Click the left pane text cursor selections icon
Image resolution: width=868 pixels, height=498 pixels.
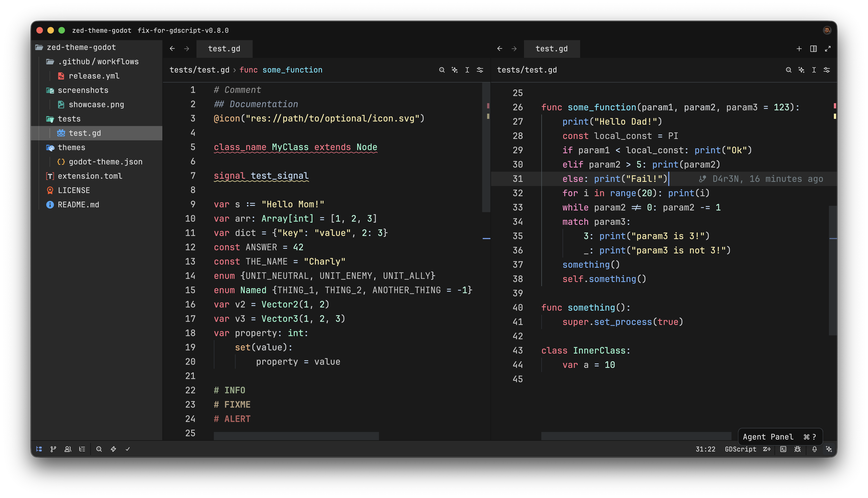[x=467, y=70]
